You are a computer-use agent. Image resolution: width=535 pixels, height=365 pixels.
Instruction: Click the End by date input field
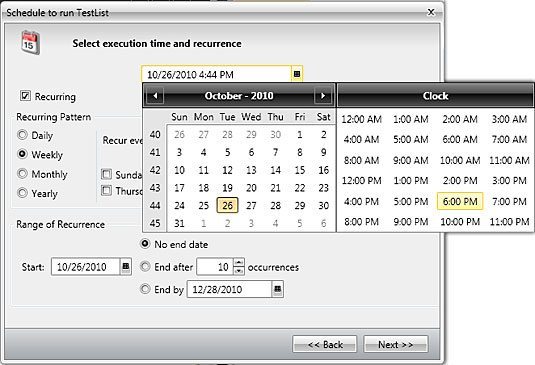tap(230, 289)
